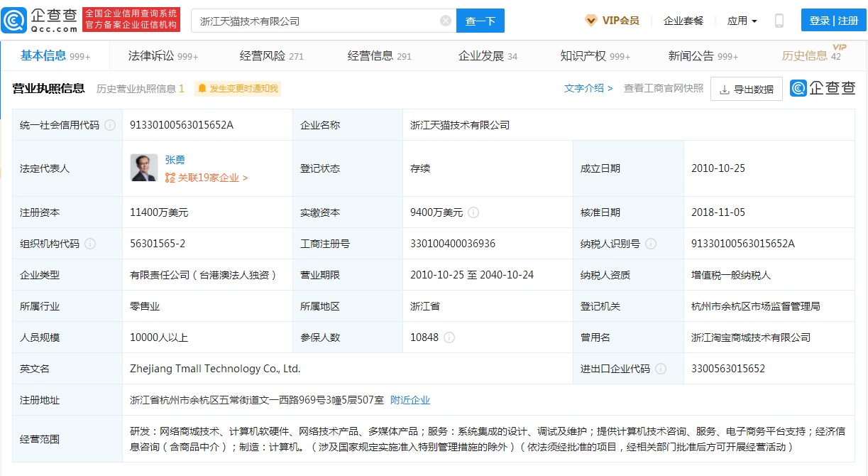Click the registration status 存续
This screenshot has height=476, width=868.
coord(420,168)
